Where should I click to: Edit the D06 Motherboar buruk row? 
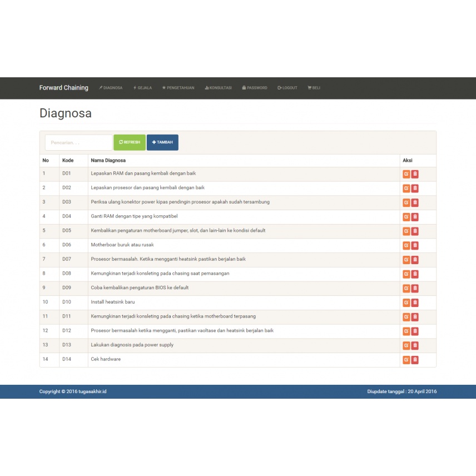pos(406,245)
